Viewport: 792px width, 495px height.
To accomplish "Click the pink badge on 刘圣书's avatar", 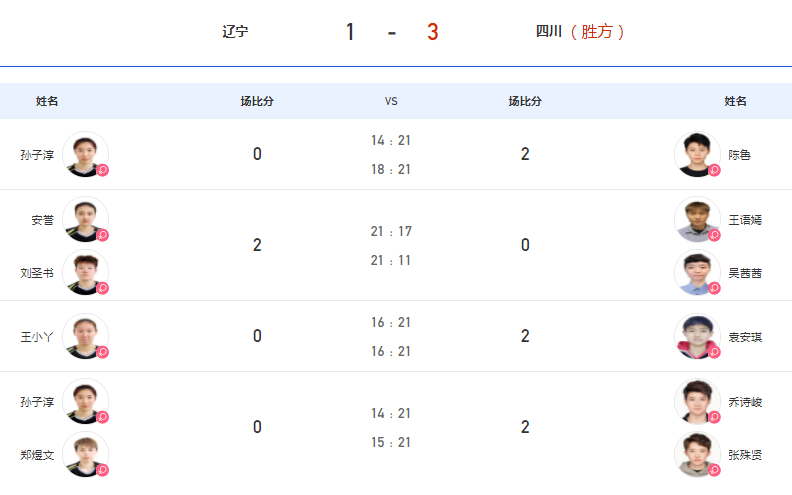I will click(103, 288).
